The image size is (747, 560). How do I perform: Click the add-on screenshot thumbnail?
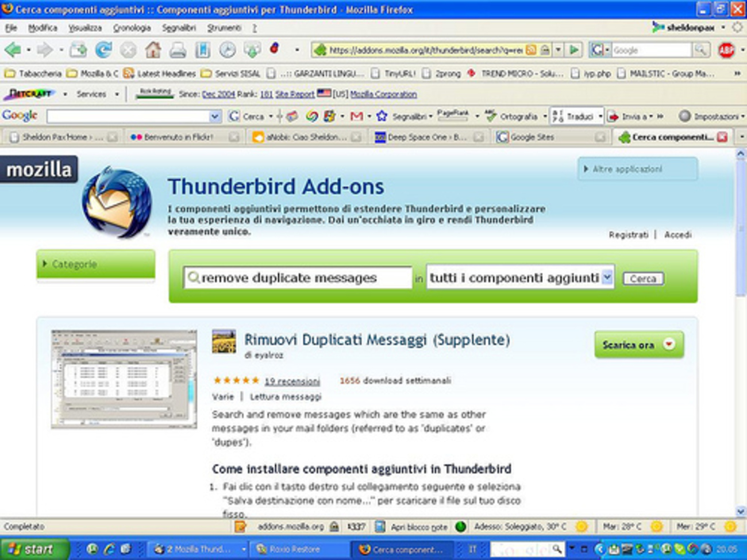pos(124,379)
